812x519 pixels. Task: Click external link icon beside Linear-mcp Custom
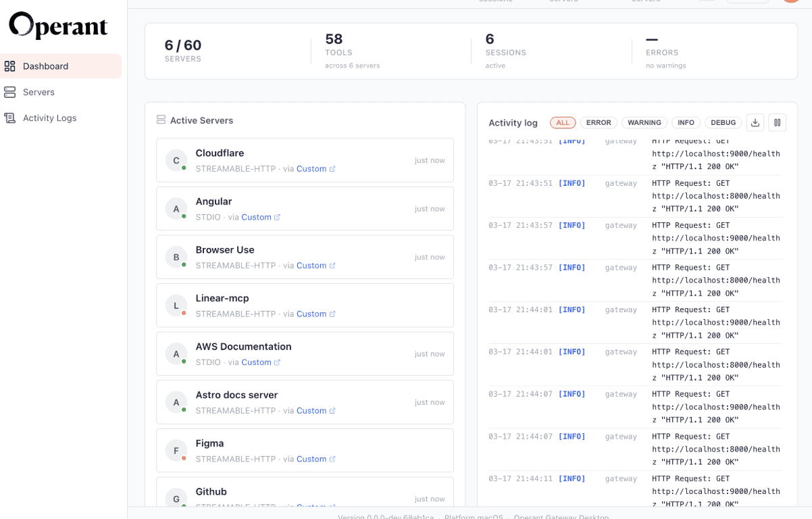click(x=332, y=314)
